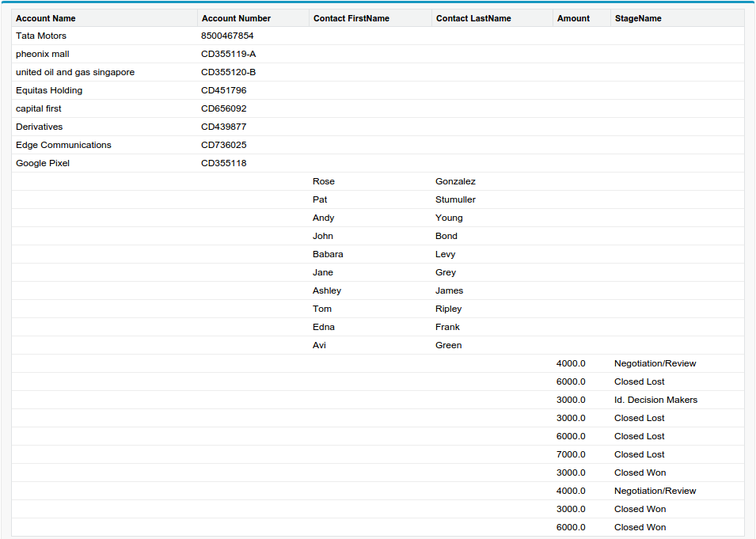Click the Account Number column header
Image resolution: width=756 pixels, height=539 pixels.
(236, 18)
